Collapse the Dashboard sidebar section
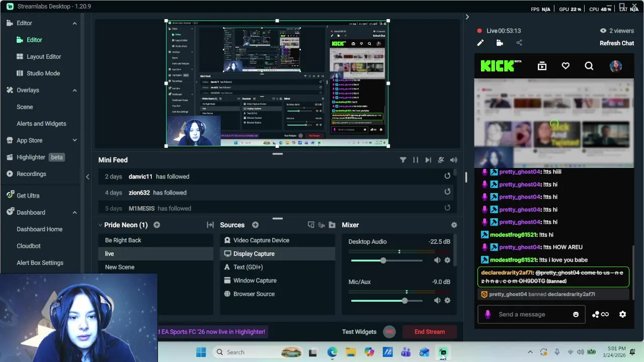644x362 pixels. click(74, 212)
